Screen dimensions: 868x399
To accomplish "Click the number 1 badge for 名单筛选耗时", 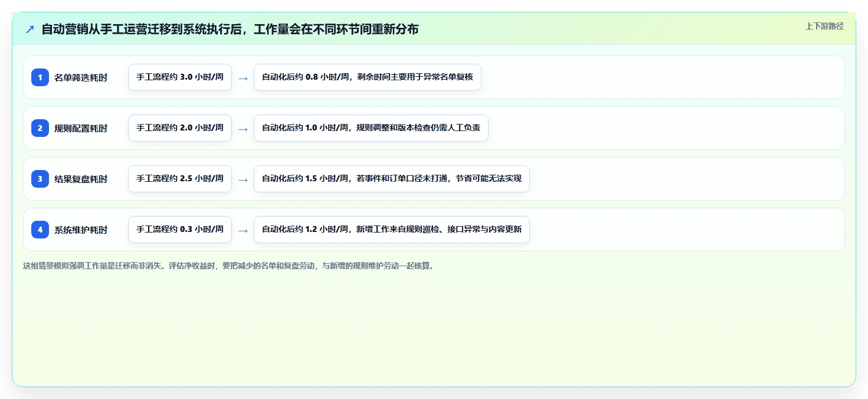I will [40, 77].
